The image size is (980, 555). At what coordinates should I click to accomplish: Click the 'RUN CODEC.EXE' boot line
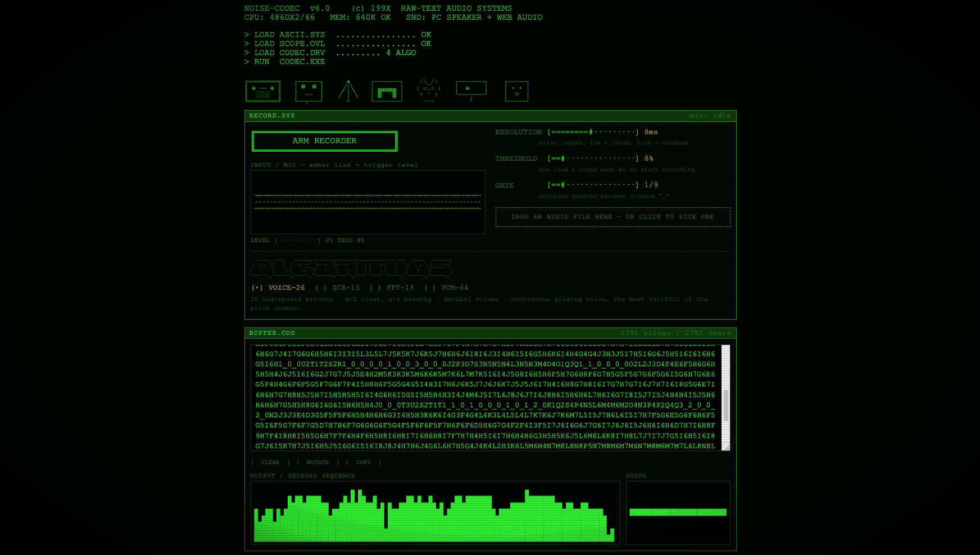pyautogui.click(x=284, y=62)
